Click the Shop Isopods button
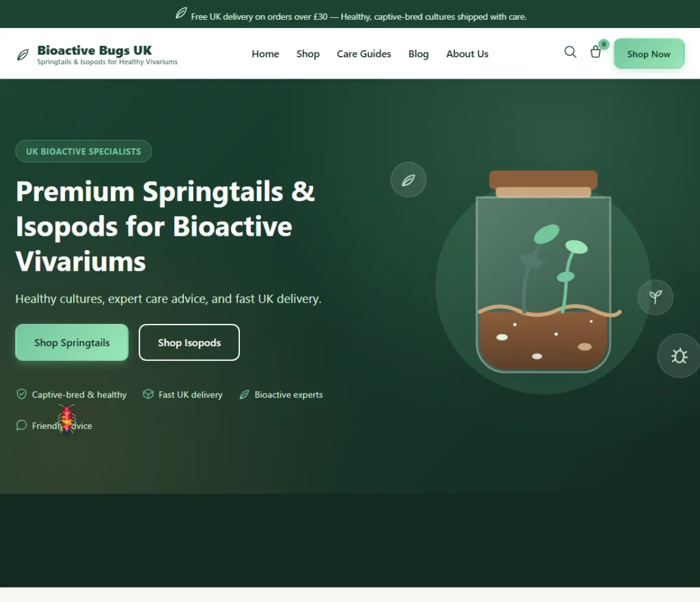Image resolution: width=700 pixels, height=602 pixels. tap(189, 342)
